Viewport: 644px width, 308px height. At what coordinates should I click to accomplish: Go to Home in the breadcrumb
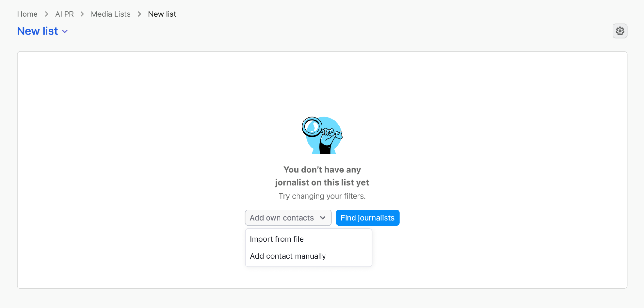27,14
